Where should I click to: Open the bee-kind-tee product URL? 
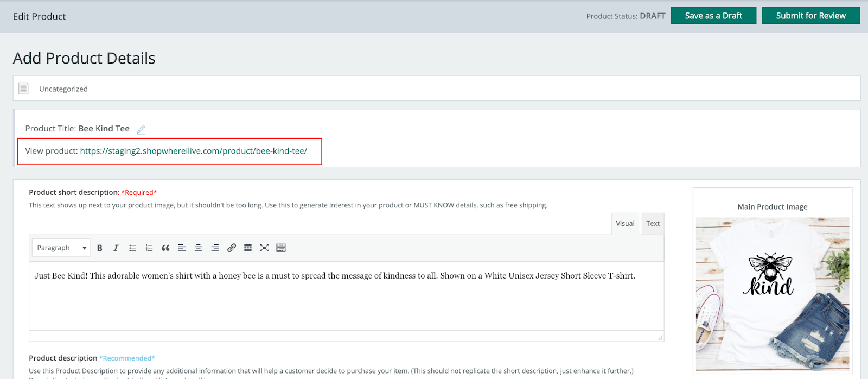(x=194, y=151)
